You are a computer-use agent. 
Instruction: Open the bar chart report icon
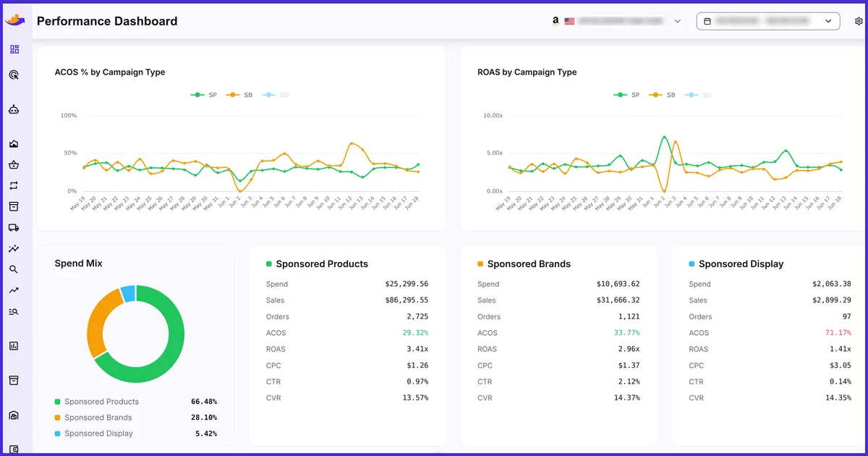coord(14,346)
